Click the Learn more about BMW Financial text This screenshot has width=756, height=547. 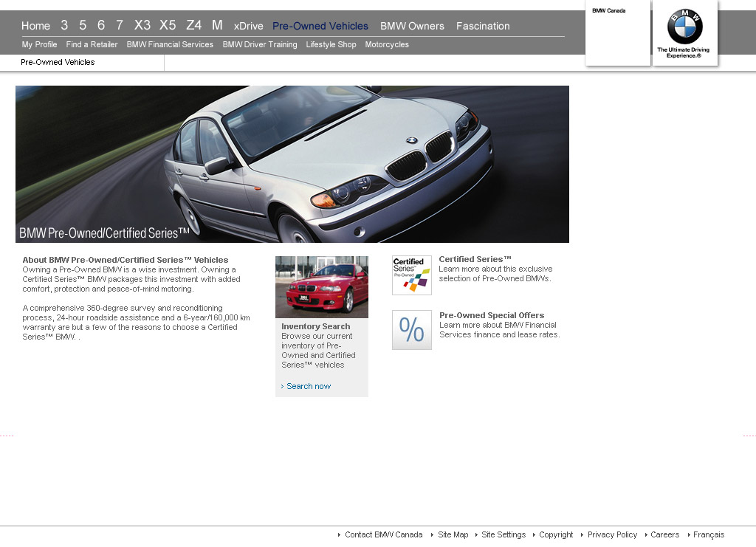[x=498, y=325]
